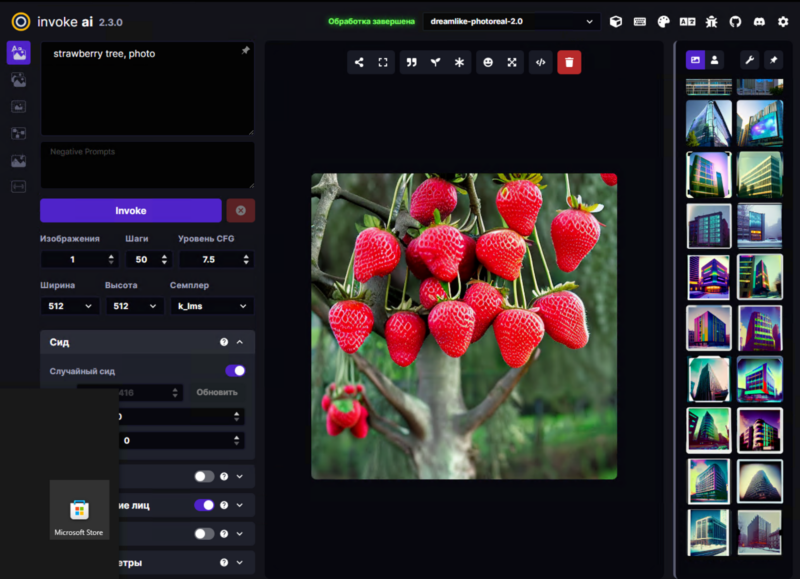
Task: Open the Discord link icon
Action: pyautogui.click(x=759, y=21)
